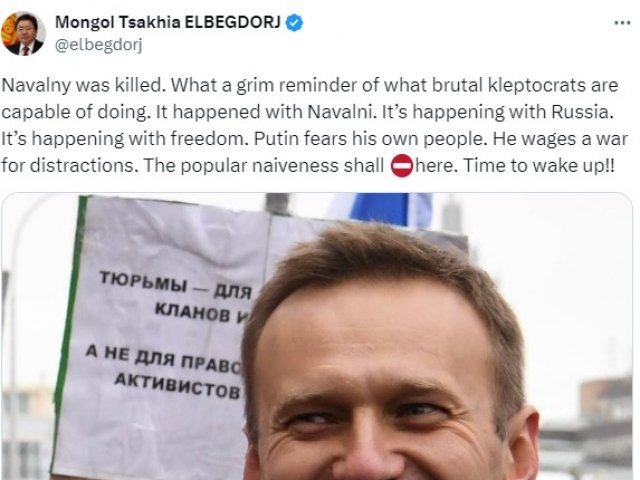Open the tweet's three-dot more options menu
Viewport: 640px width, 480px height.
click(x=622, y=23)
